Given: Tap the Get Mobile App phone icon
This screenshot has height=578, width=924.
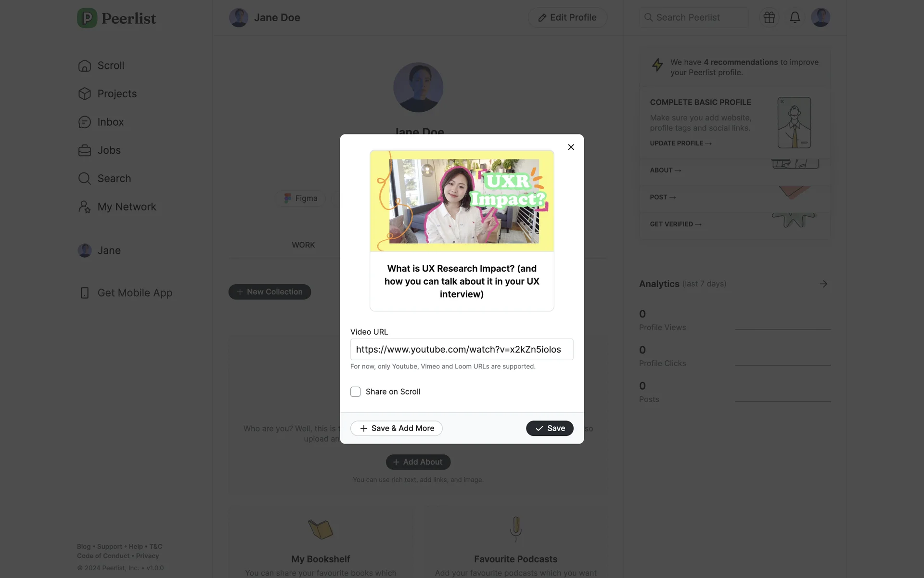Looking at the screenshot, I should click(85, 293).
